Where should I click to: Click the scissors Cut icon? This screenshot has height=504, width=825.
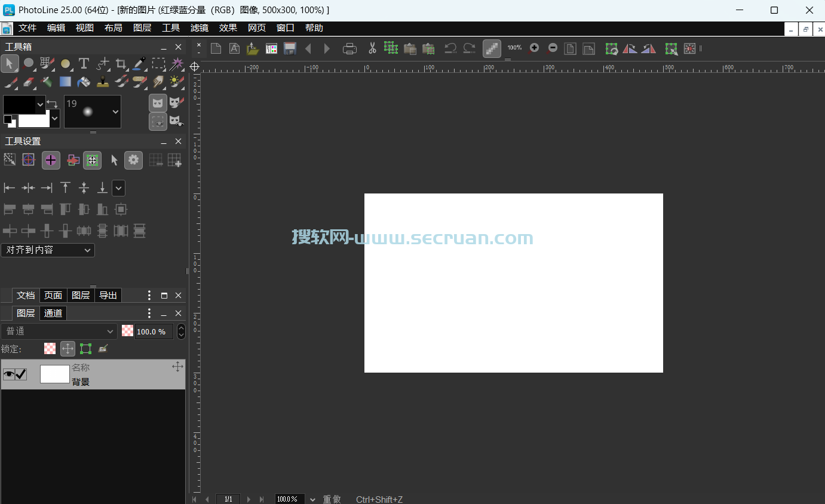pyautogui.click(x=372, y=48)
